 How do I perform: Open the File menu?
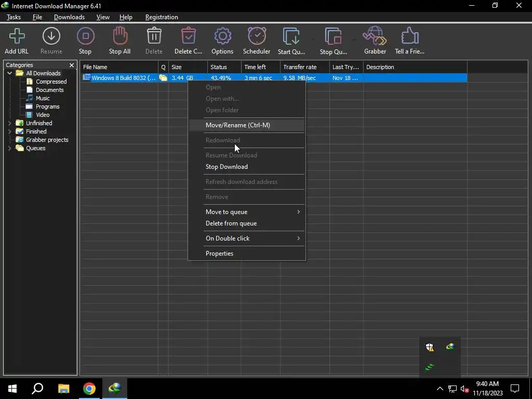[37, 17]
